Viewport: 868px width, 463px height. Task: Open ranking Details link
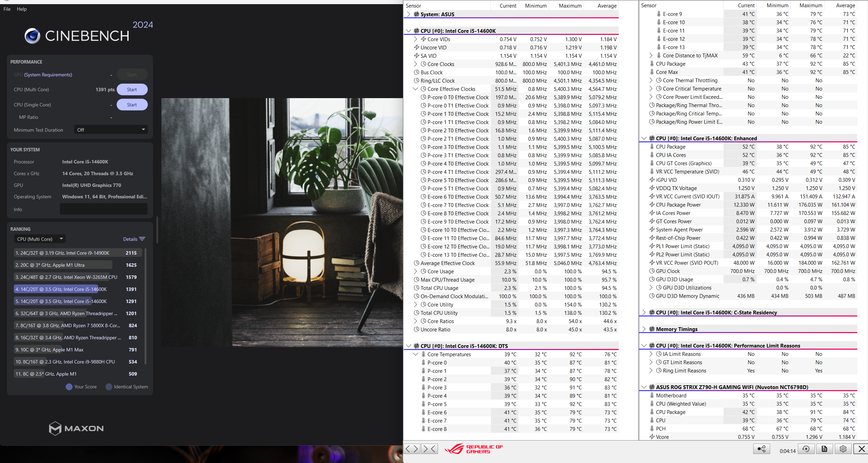[x=130, y=239]
